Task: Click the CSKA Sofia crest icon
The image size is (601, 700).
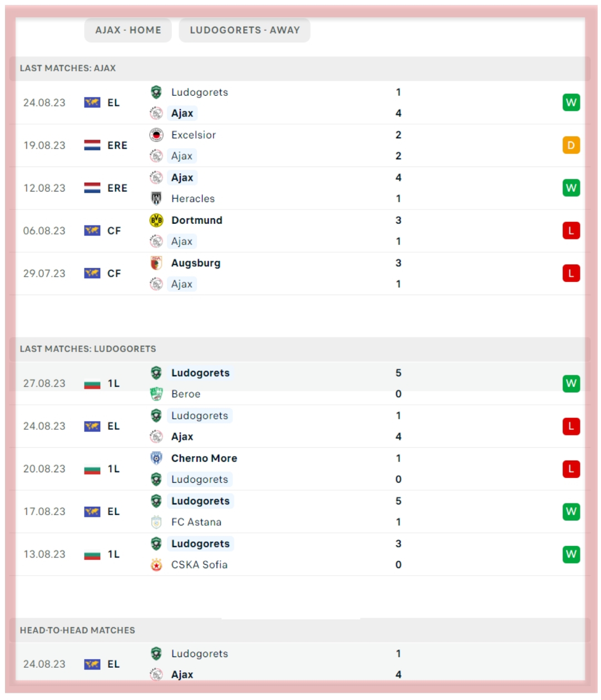Action: coord(156,565)
